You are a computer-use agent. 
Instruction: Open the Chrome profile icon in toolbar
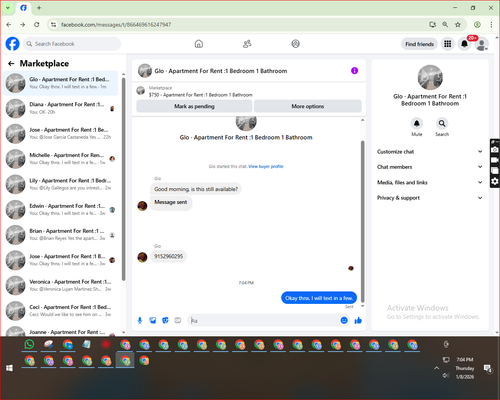[477, 24]
